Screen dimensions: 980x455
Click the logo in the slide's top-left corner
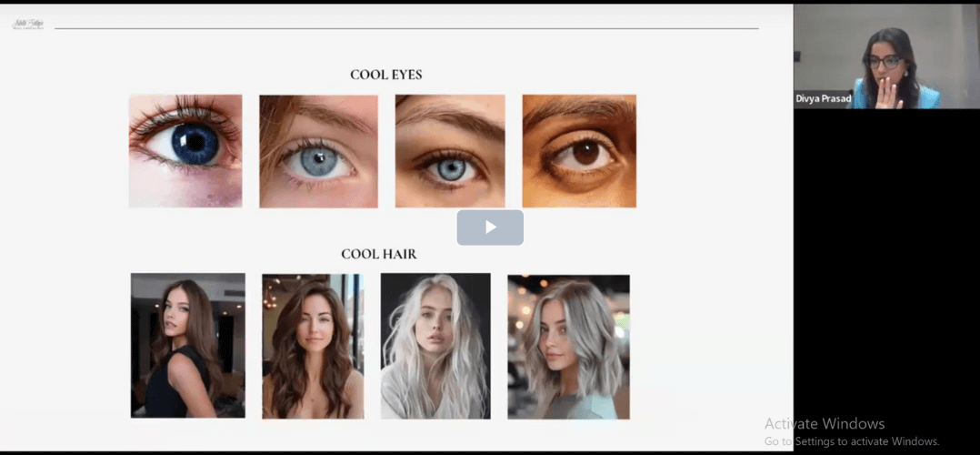coord(27,25)
